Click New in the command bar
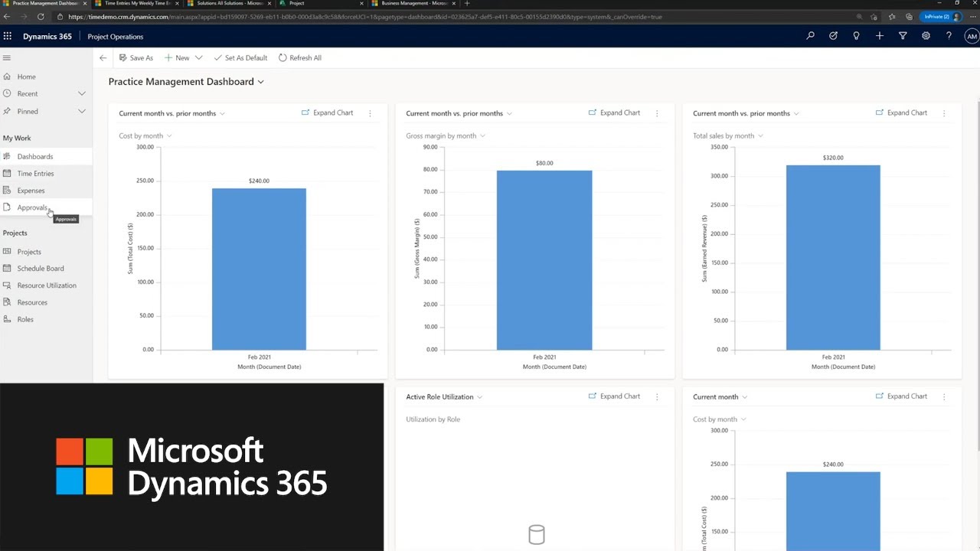This screenshot has width=980, height=551. tap(176, 57)
